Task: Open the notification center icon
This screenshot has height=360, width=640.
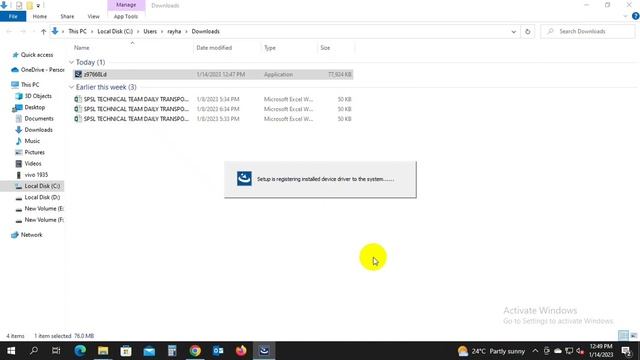Action: (627, 351)
